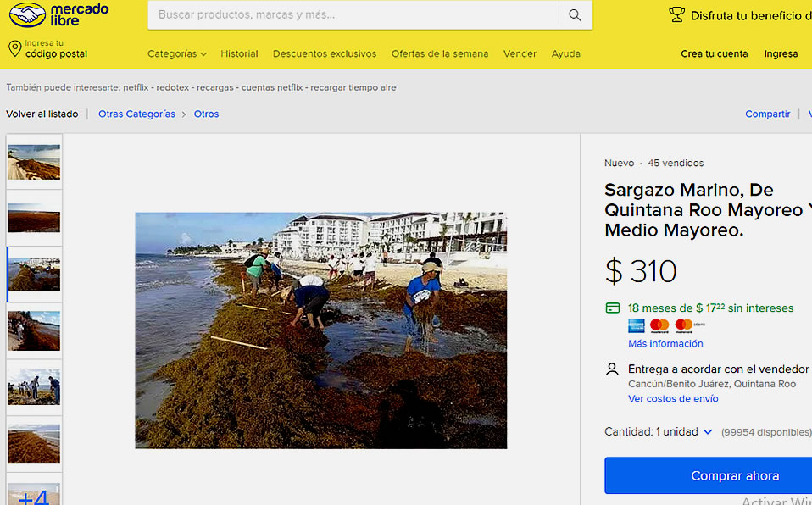812x505 pixels.
Task: Click the price $ 310
Action: tap(641, 271)
